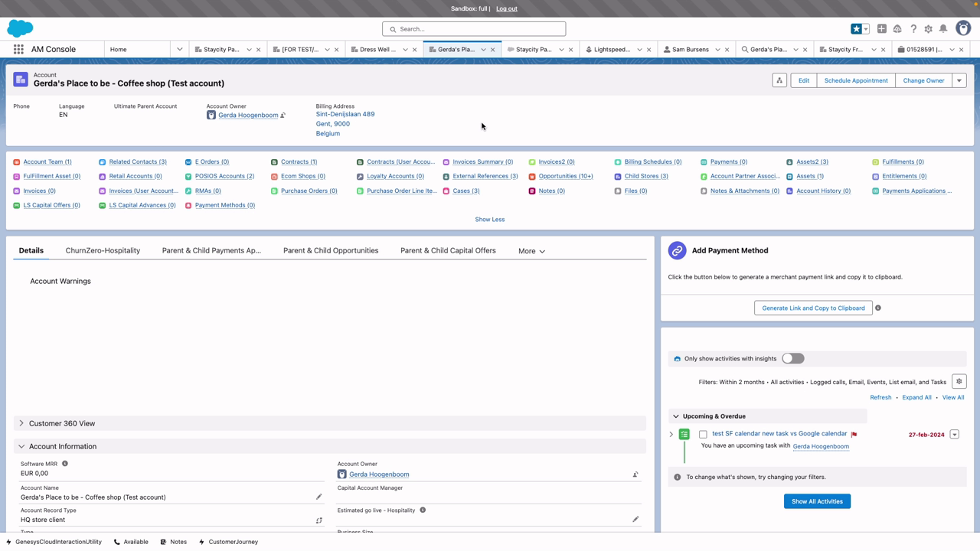This screenshot has width=980, height=551.
Task: Collapse the Account Information section
Action: tap(21, 446)
